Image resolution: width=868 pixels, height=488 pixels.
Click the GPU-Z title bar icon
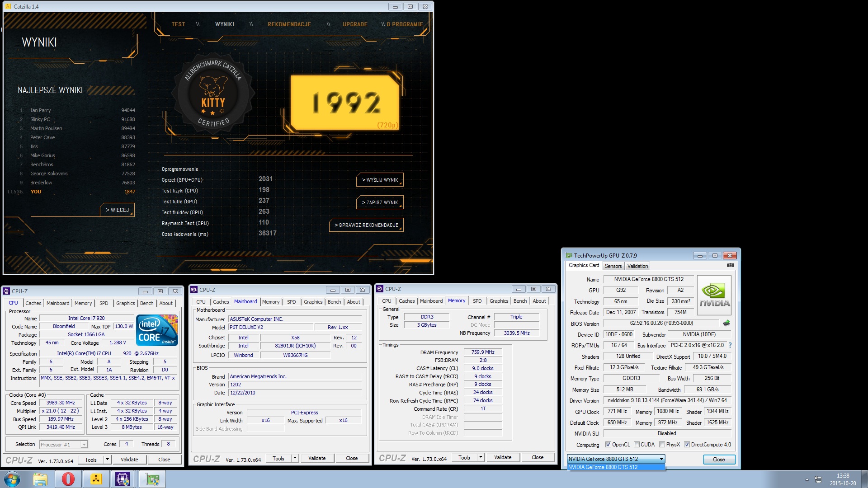569,255
